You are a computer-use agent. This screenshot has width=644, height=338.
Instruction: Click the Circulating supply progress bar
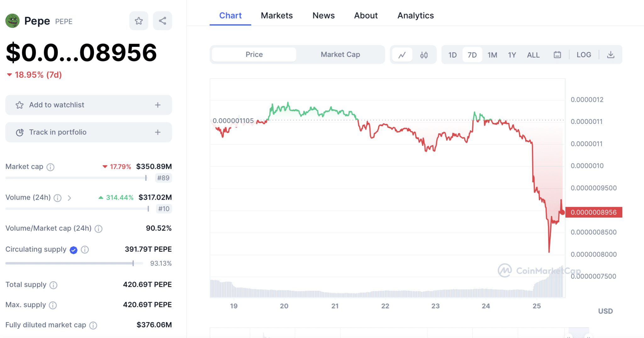(74, 263)
